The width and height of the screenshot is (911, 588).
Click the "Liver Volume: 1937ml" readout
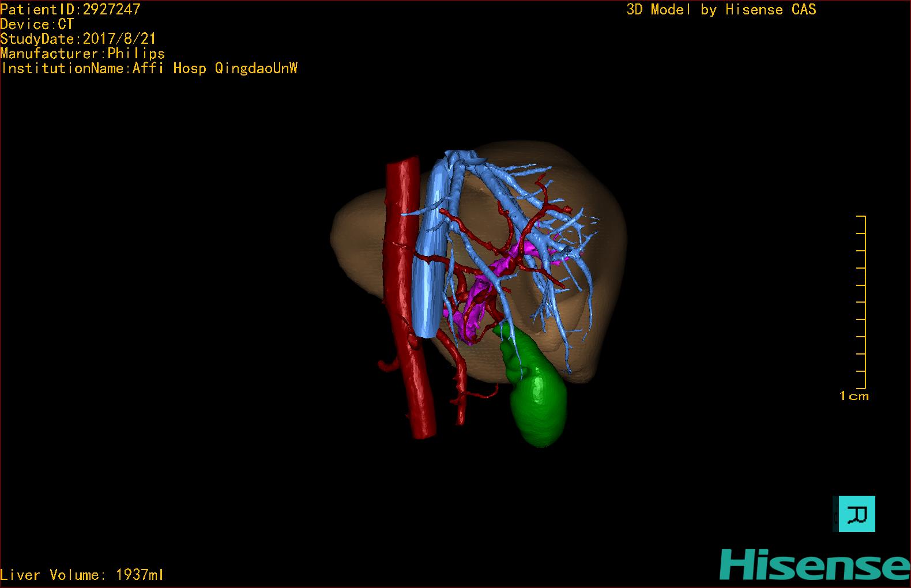click(82, 575)
